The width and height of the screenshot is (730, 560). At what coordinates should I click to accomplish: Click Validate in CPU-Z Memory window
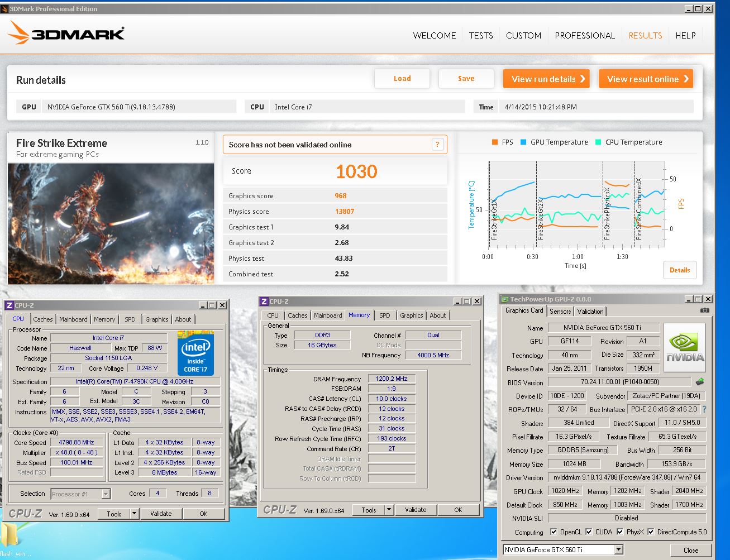[416, 510]
